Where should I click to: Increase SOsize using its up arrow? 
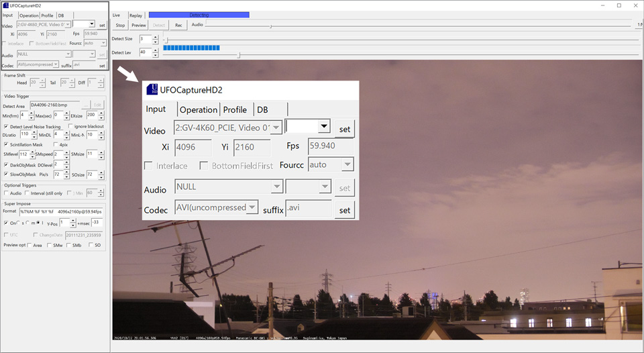(x=101, y=172)
